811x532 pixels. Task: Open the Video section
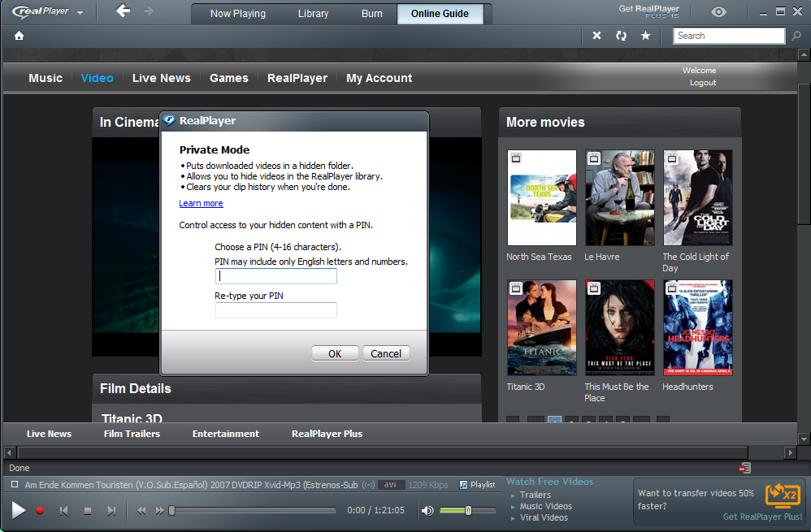98,78
